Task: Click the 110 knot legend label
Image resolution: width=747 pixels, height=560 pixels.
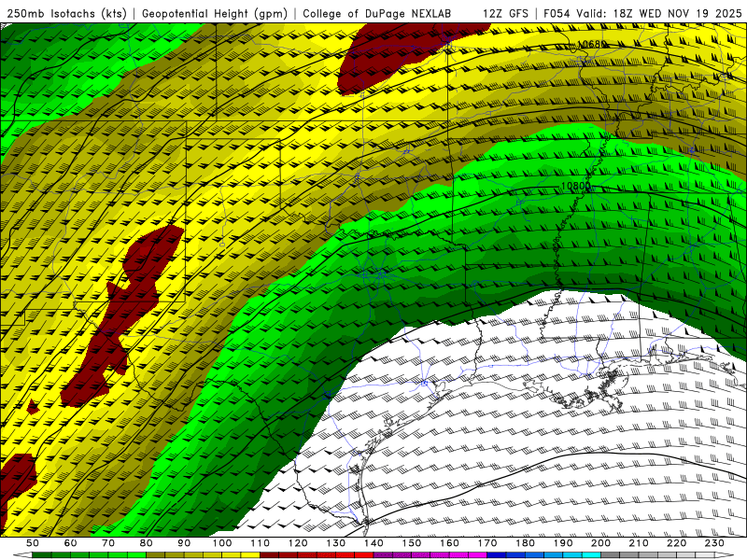Action: coord(261,543)
